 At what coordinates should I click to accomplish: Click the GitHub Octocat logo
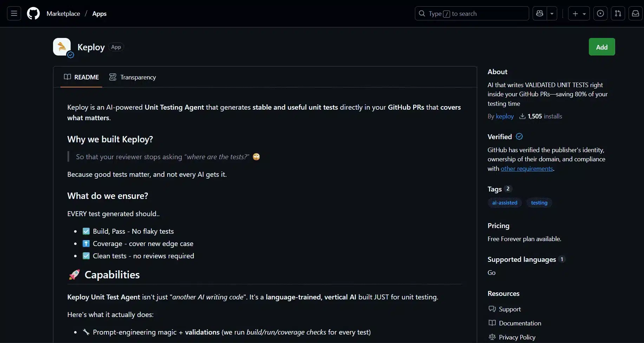point(33,14)
